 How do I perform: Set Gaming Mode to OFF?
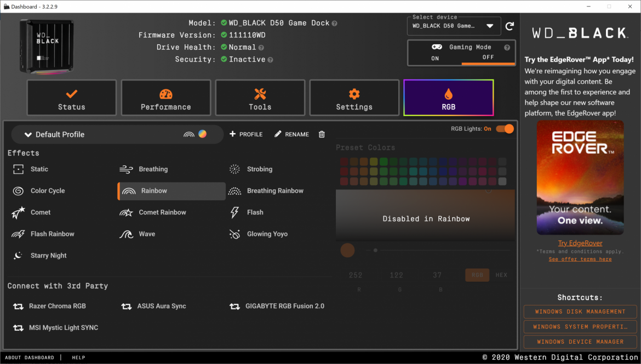click(x=488, y=57)
